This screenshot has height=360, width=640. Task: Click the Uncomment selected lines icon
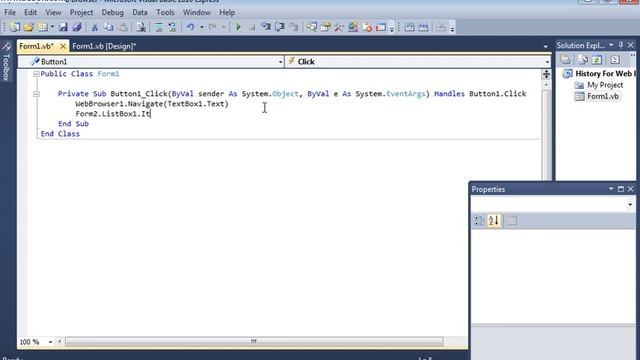point(173,27)
